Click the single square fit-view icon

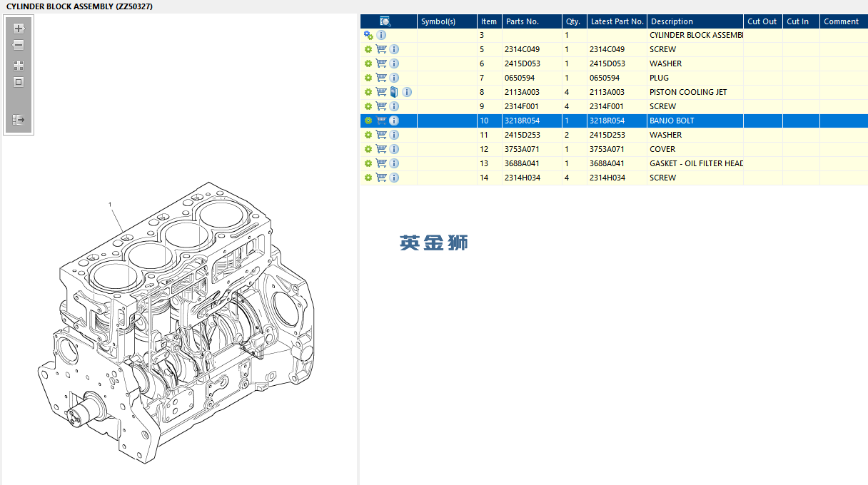(x=19, y=82)
